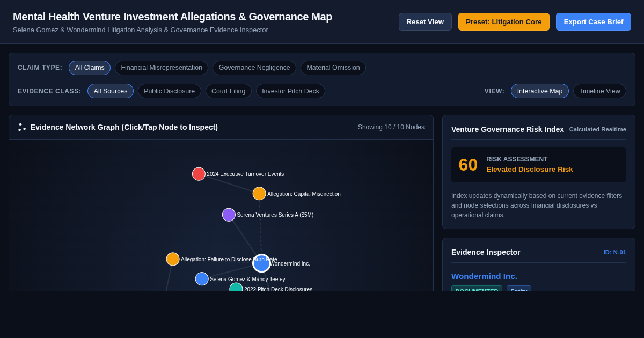Select the All Claims filter chip
This screenshot has height=338, width=644.
coord(90,68)
